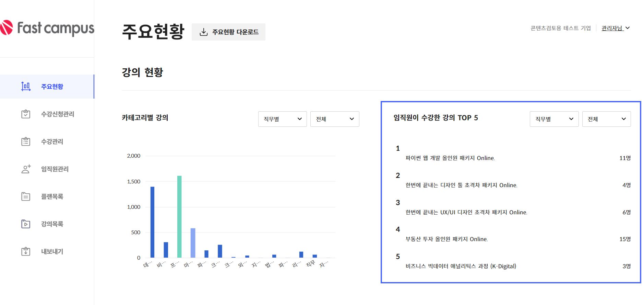Select 파이썬 웹 개발 올인원 패키지 course
Screen dimensions: 644x305
pyautogui.click(x=450, y=158)
